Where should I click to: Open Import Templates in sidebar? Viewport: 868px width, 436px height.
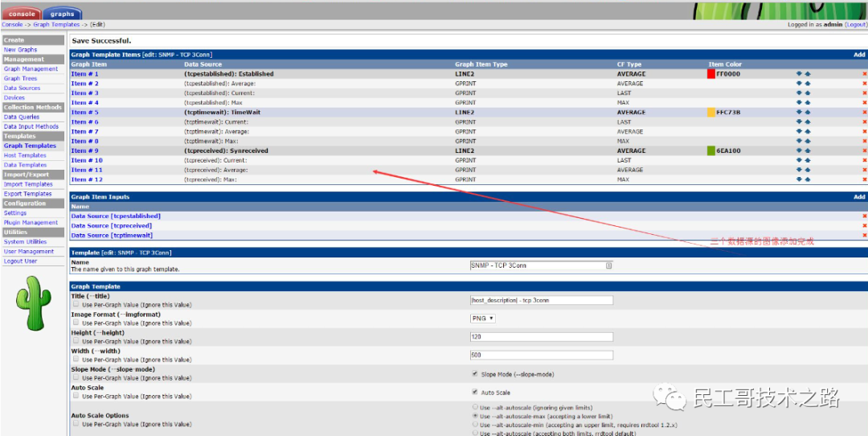pos(28,184)
